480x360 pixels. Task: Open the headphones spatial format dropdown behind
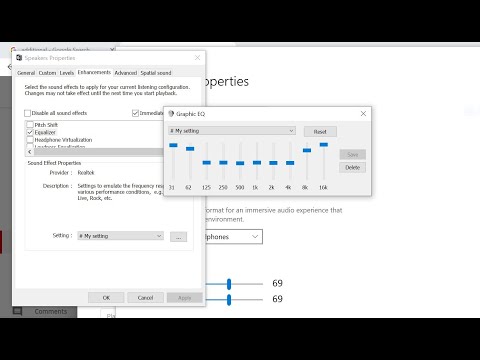234,237
